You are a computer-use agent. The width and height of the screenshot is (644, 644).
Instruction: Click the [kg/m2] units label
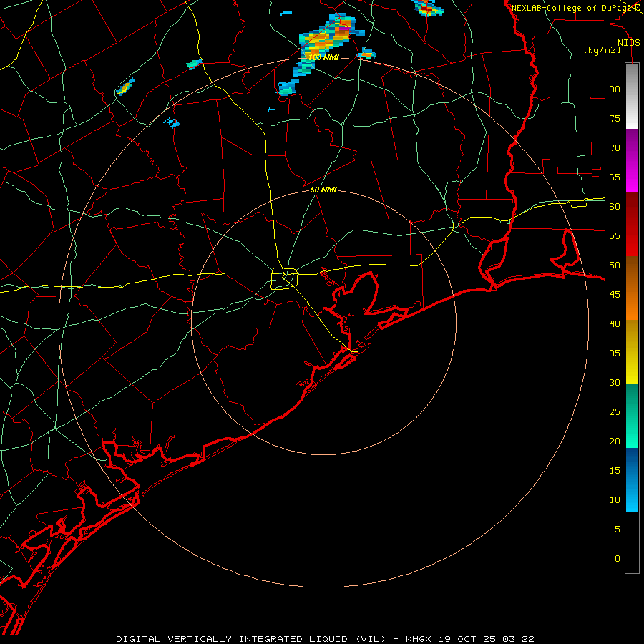tap(602, 50)
